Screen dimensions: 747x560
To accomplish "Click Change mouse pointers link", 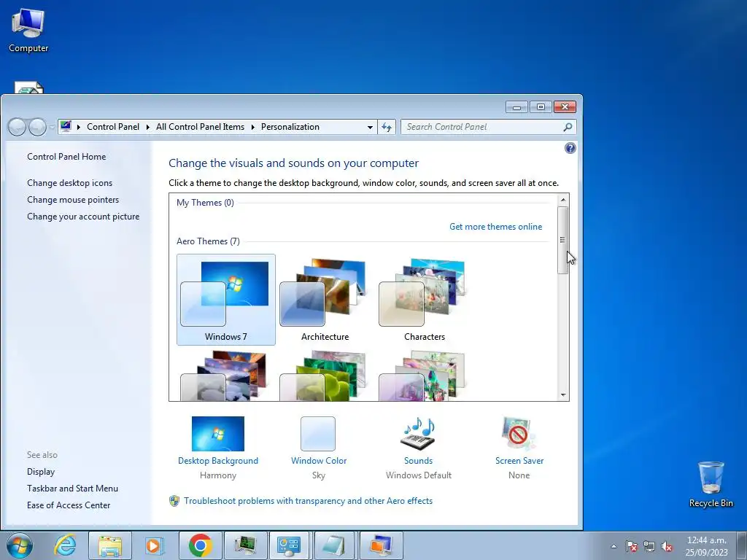I will tap(73, 200).
